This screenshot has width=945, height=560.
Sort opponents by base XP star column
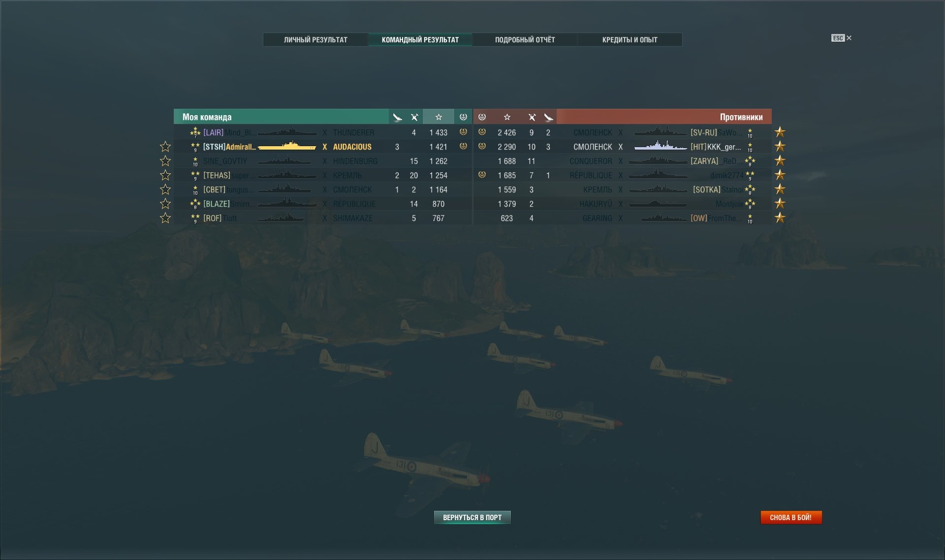pos(507,117)
